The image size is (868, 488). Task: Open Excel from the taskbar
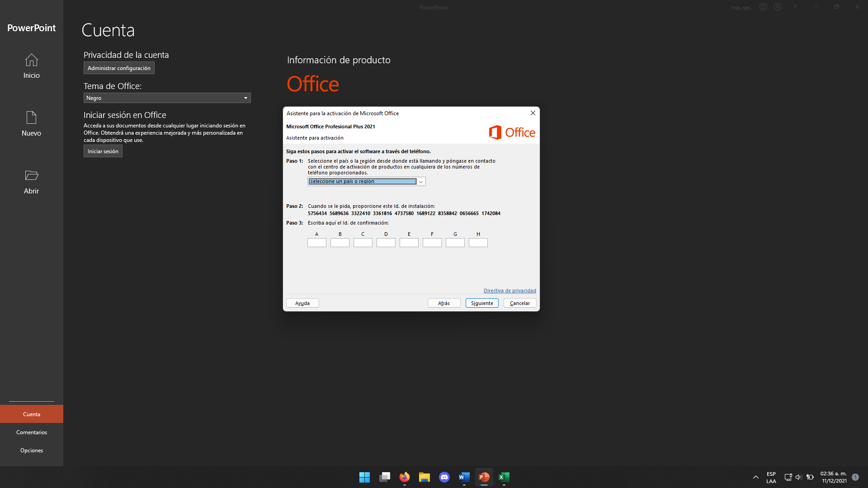click(x=504, y=477)
